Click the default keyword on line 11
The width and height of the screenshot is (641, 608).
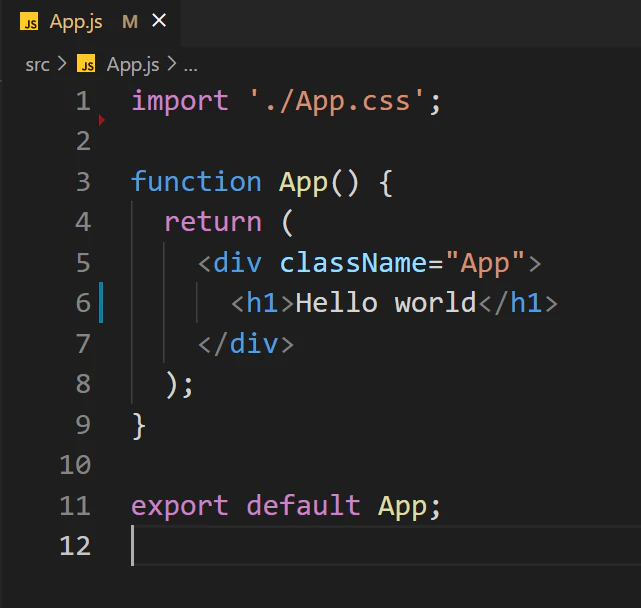pos(303,505)
